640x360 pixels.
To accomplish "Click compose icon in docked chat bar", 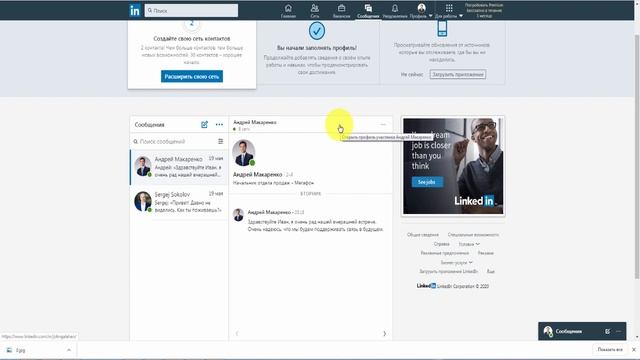I will click(608, 331).
